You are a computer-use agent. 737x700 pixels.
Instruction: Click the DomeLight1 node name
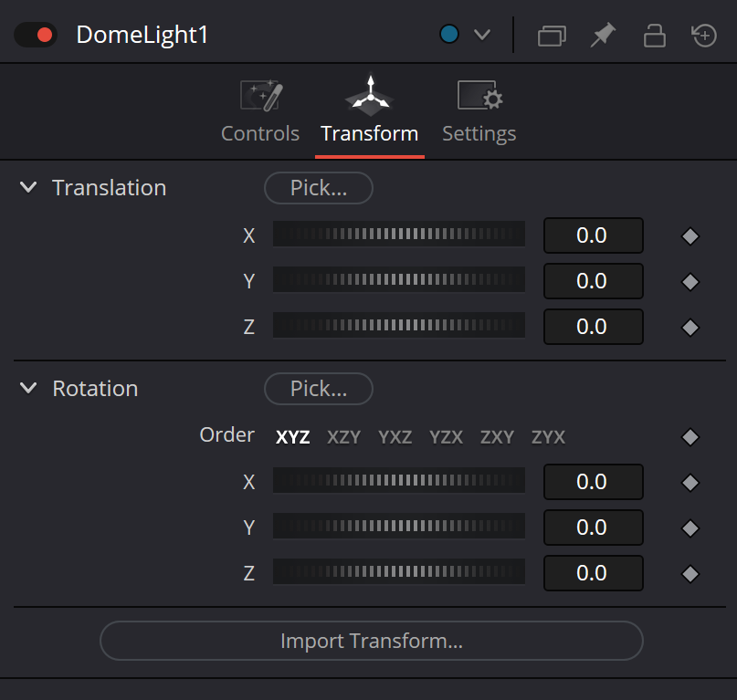142,36
